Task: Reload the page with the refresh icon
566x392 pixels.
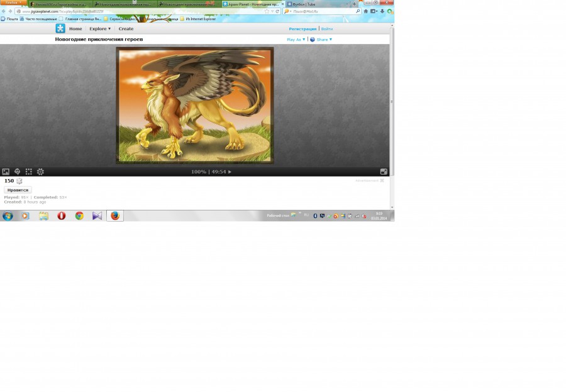Action: click(x=277, y=11)
